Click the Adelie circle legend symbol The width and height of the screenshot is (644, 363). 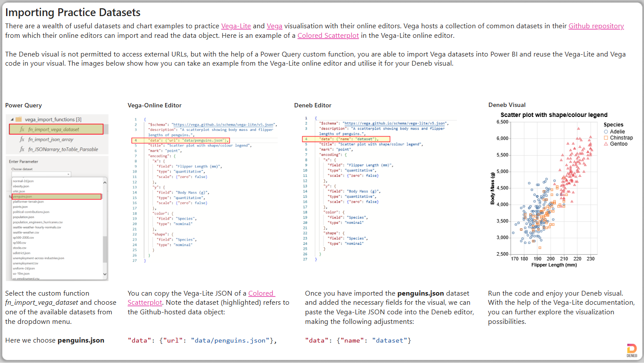606,132
